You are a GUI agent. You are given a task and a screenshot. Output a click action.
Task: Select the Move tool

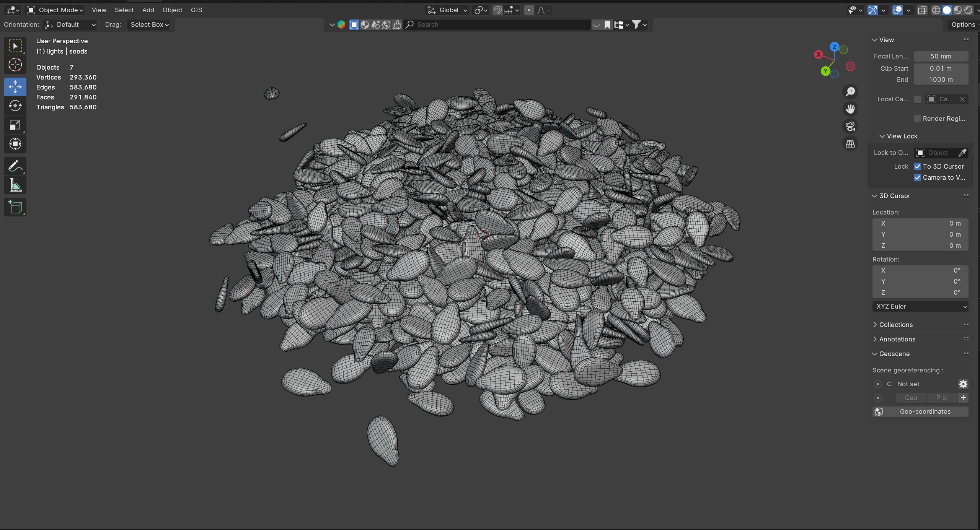coord(15,87)
